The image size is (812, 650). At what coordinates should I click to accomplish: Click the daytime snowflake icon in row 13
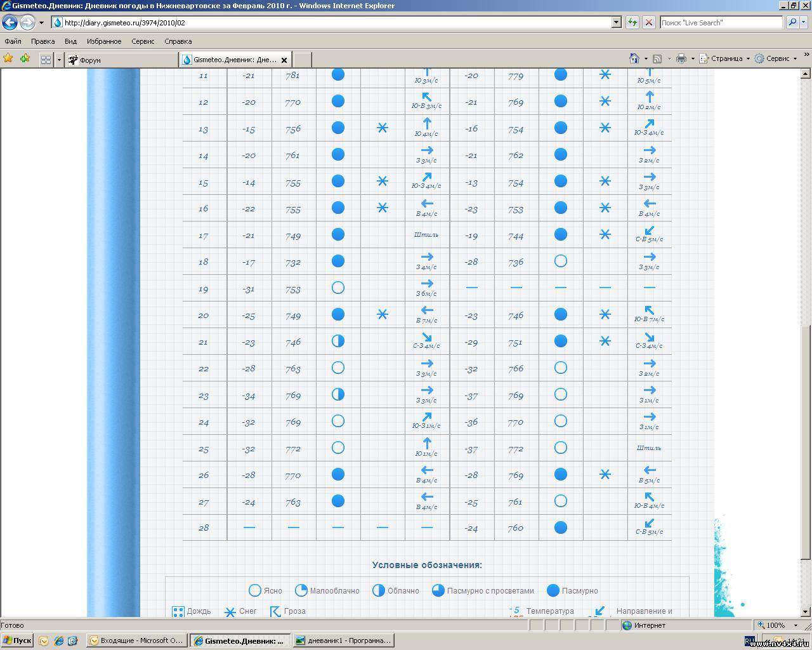point(383,128)
